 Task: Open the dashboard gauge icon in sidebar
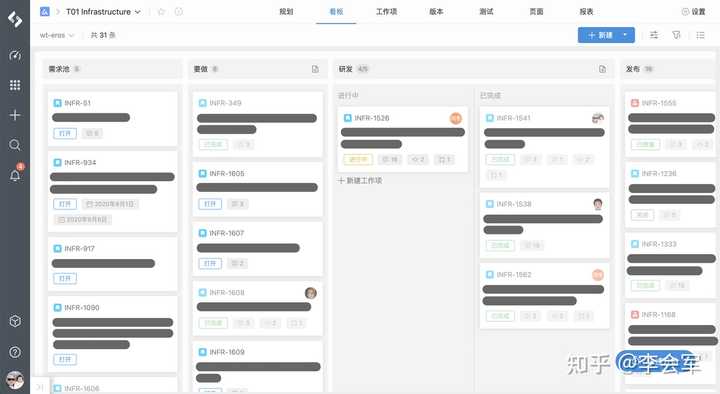[x=15, y=56]
